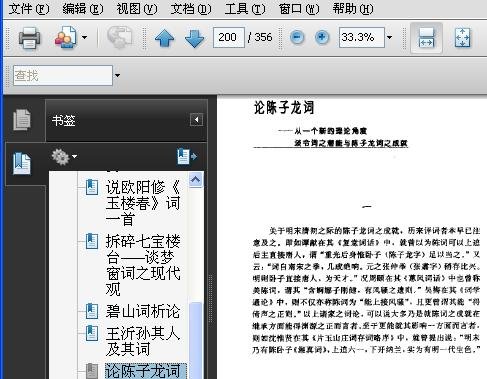Click the bookmark panel scrollbar thumb

tap(196, 340)
